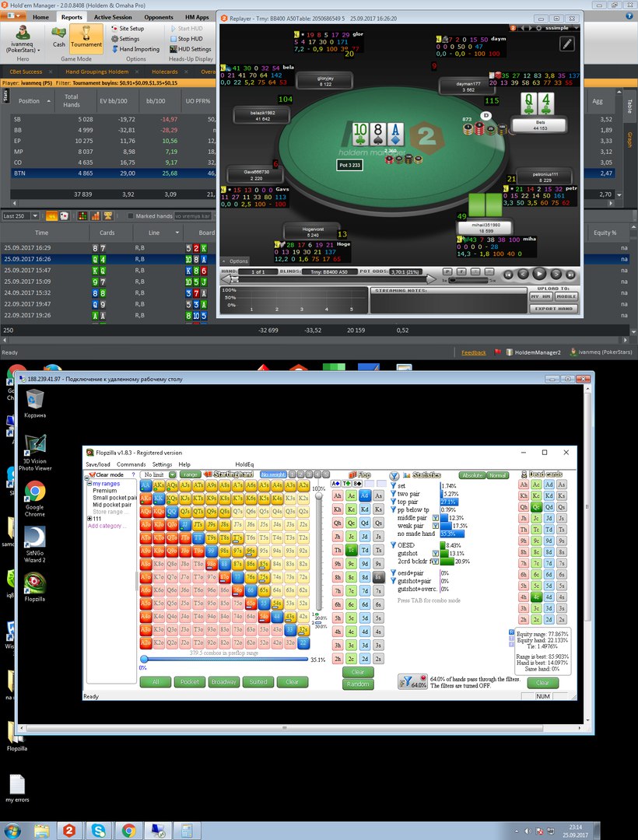Open the Flopzilla filter funnel icon
This screenshot has height=840, width=638.
tap(412, 681)
